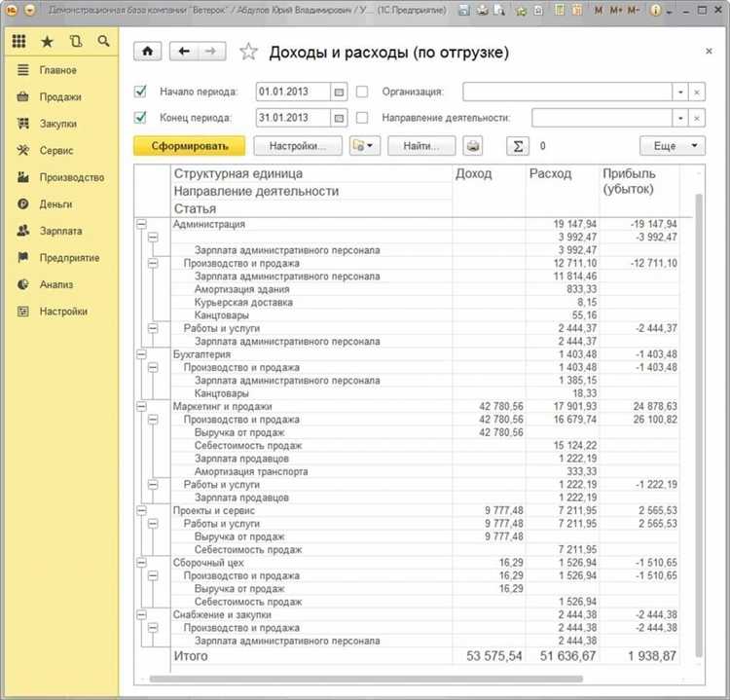
Task: Open the information icon in title bar
Action: [655, 11]
